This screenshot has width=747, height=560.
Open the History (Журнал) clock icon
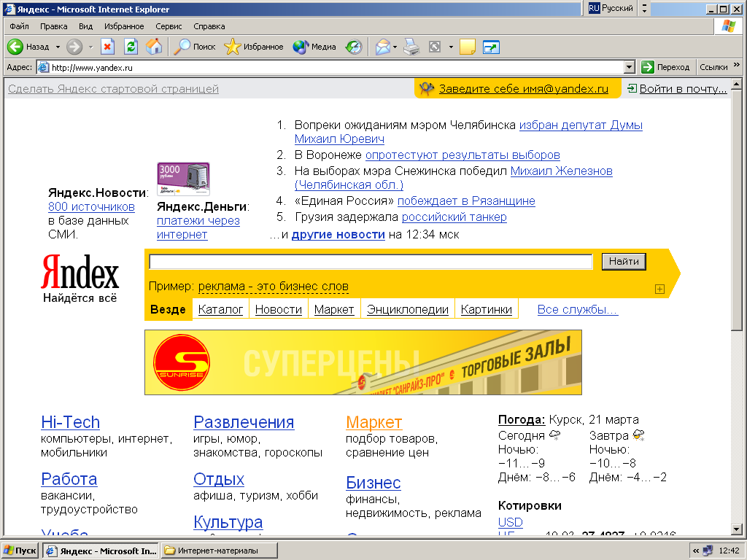click(354, 47)
